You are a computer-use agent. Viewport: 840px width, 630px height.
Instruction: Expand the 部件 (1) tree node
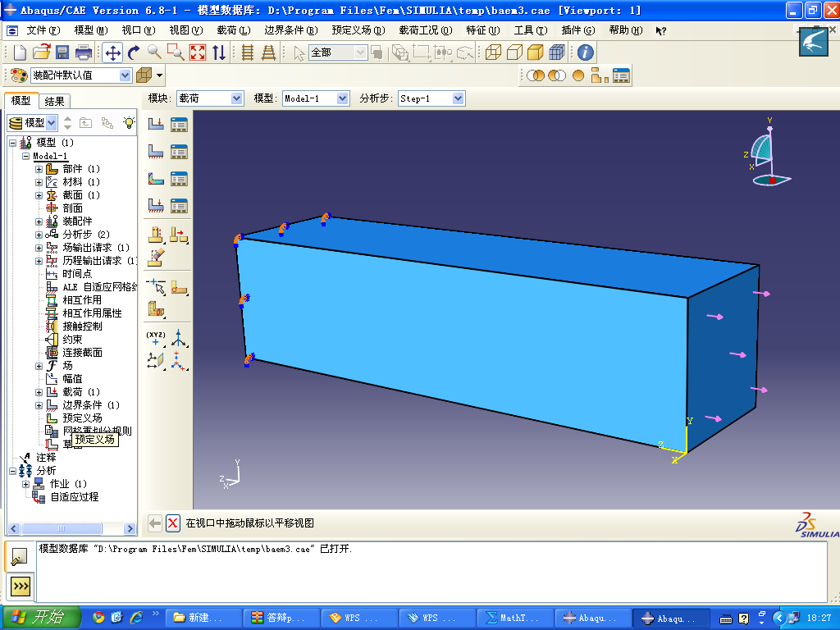pos(39,169)
